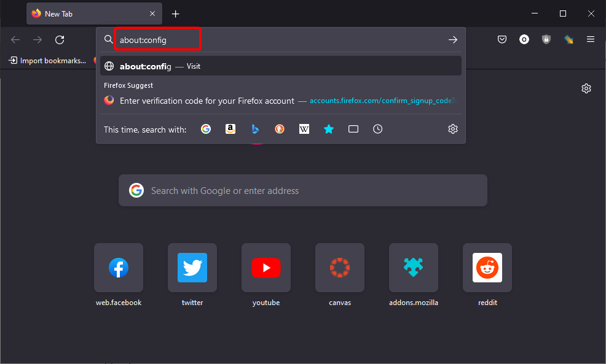
Task: Open the Firefox account avatar icon
Action: [524, 39]
